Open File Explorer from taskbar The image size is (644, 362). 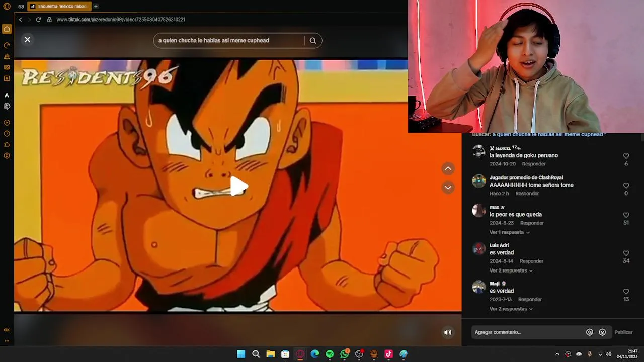click(x=271, y=354)
